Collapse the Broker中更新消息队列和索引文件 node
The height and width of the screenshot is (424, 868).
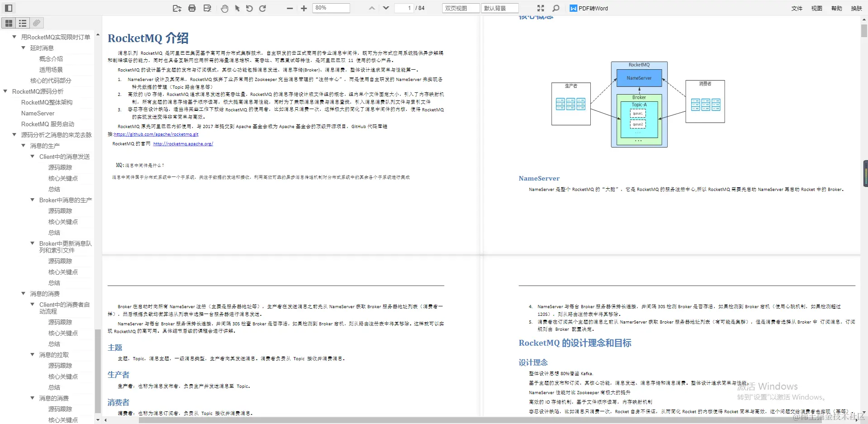(x=33, y=243)
